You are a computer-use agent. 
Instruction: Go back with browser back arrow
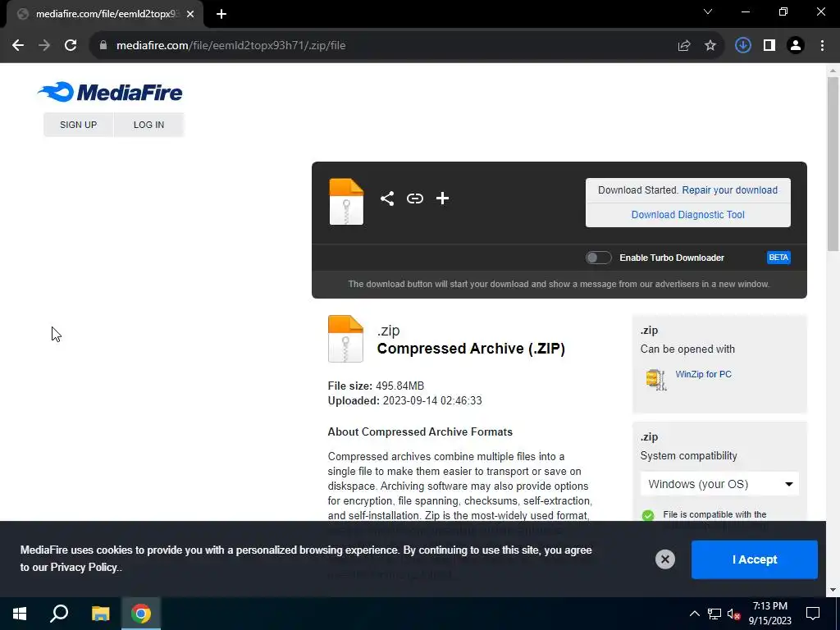18,46
